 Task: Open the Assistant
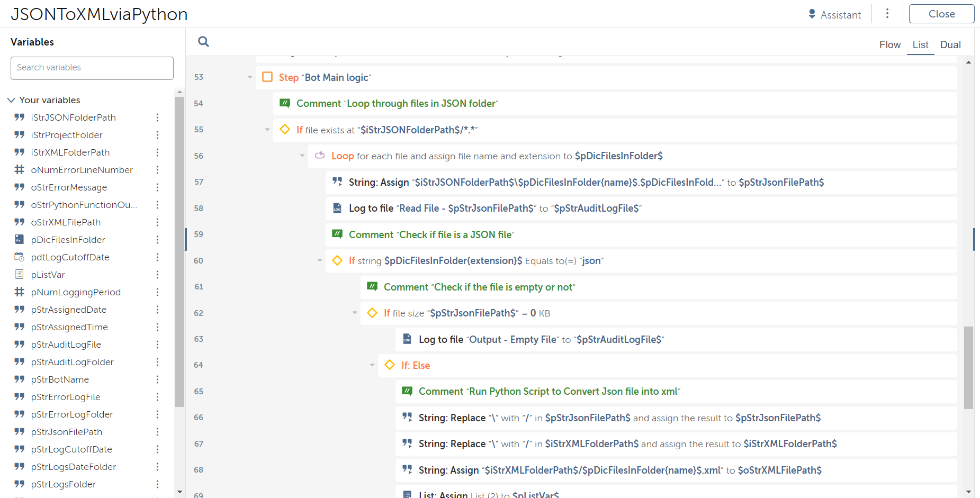[834, 15]
